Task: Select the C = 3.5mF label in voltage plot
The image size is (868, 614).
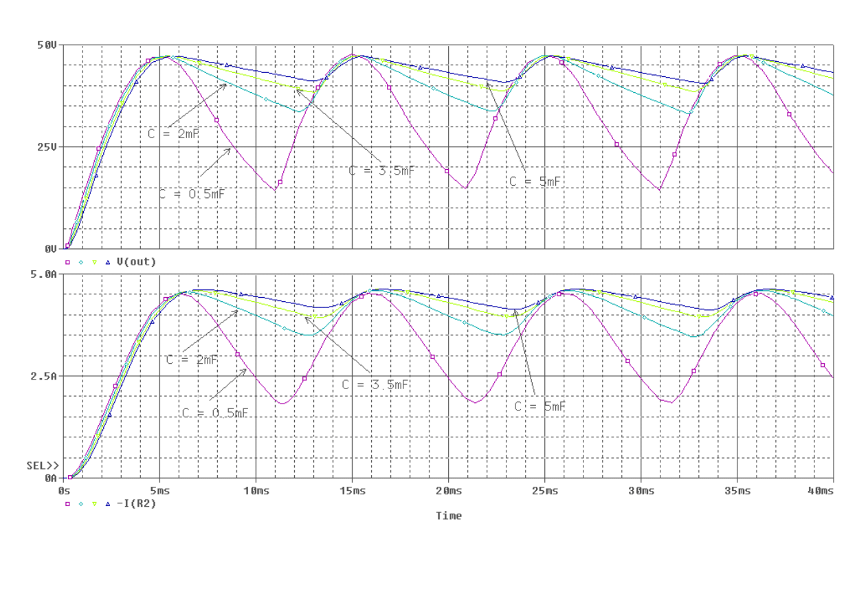Action: (x=381, y=171)
